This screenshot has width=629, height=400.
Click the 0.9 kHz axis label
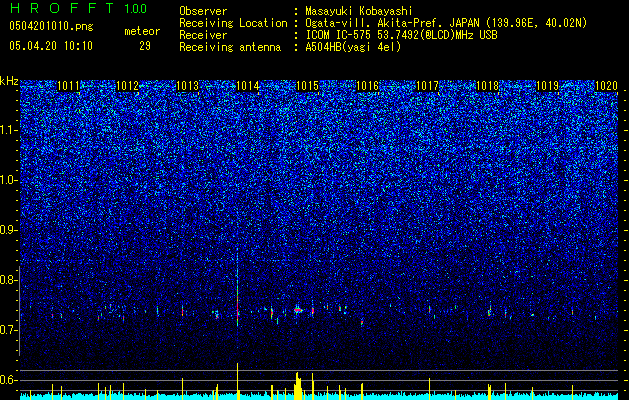click(x=9, y=230)
